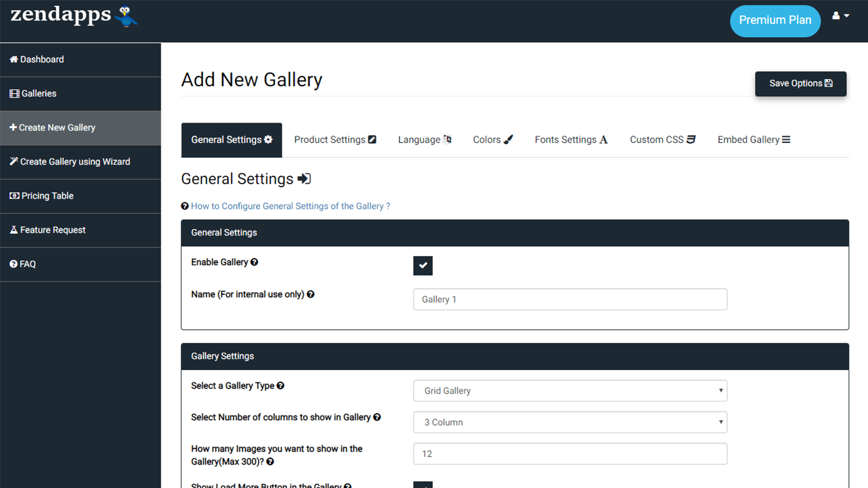Click the arrow icon beside General Settings heading
Viewport: 868px width, 488px height.
pyautogui.click(x=304, y=178)
